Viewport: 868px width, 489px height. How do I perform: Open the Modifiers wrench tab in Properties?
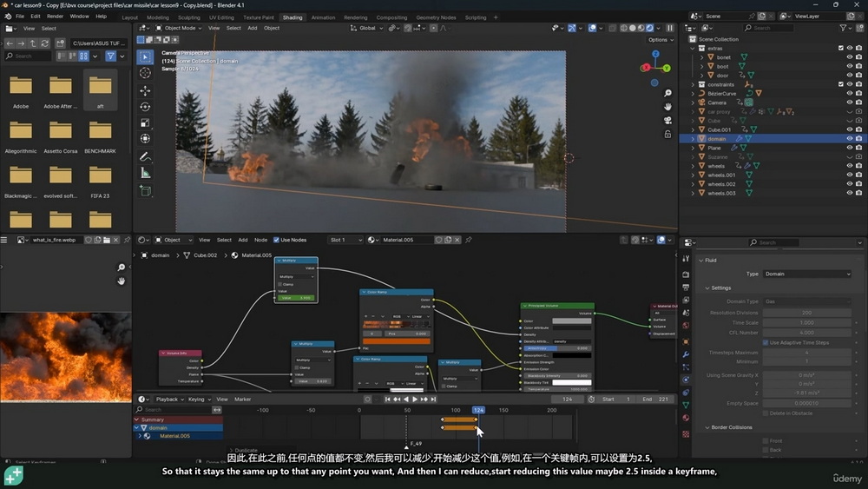(x=686, y=354)
